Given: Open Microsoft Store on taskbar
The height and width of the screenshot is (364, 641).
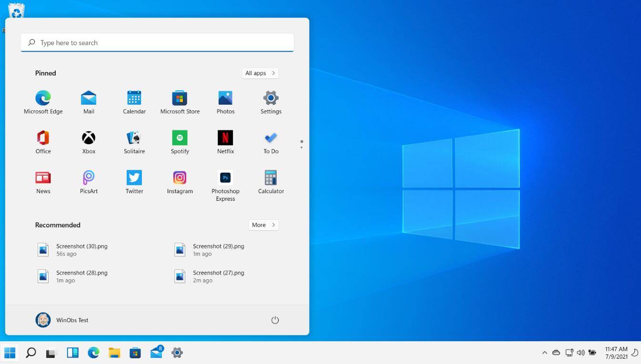Looking at the screenshot, I should point(135,353).
